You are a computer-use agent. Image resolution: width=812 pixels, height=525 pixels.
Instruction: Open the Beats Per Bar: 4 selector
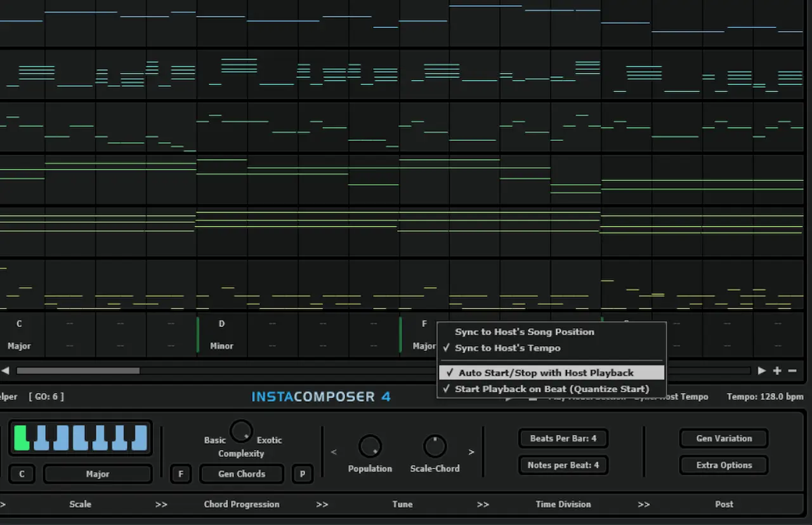tap(563, 438)
